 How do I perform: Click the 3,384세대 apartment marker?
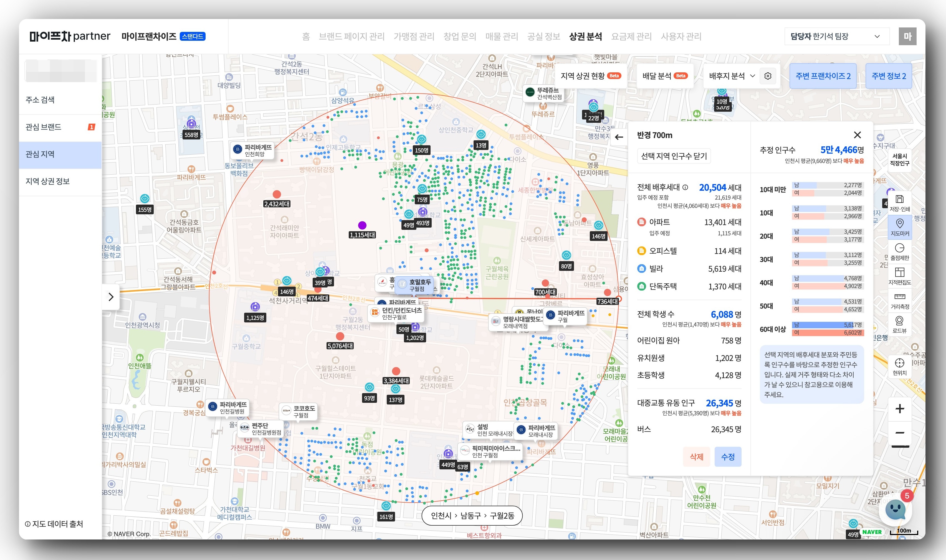(x=396, y=371)
